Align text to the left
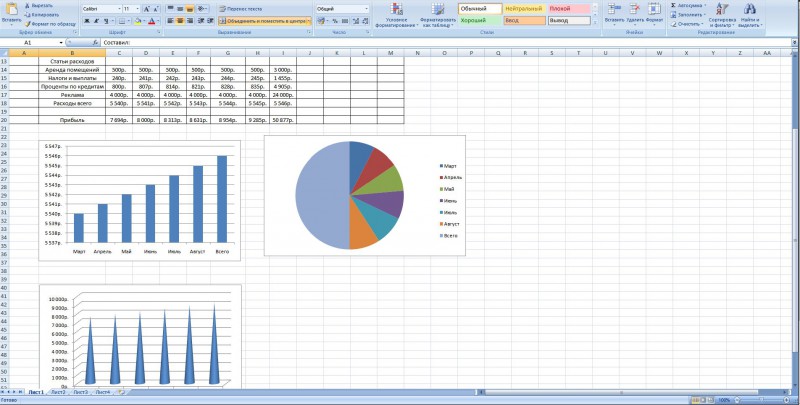The height and width of the screenshot is (405, 800). click(x=170, y=21)
